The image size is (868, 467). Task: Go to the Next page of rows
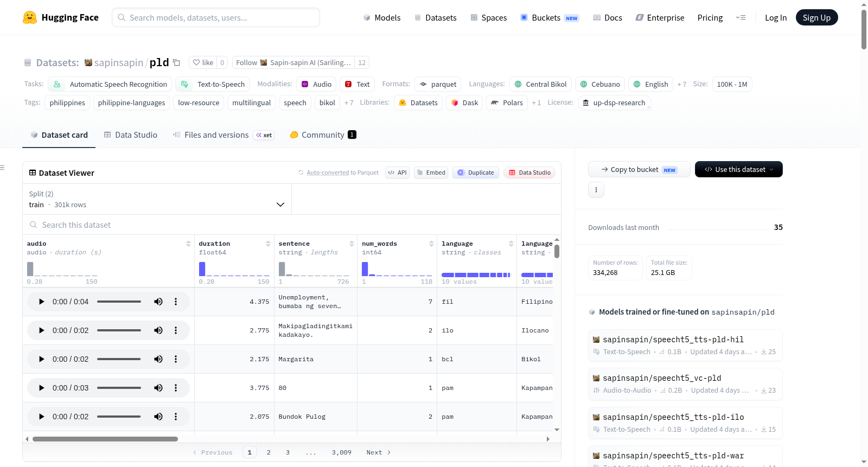pos(379,452)
